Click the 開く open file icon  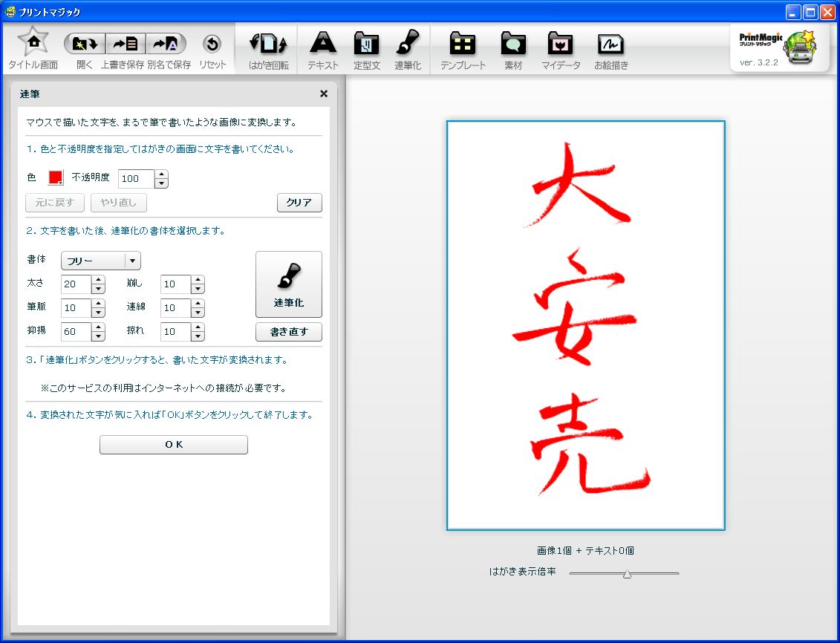pos(85,45)
